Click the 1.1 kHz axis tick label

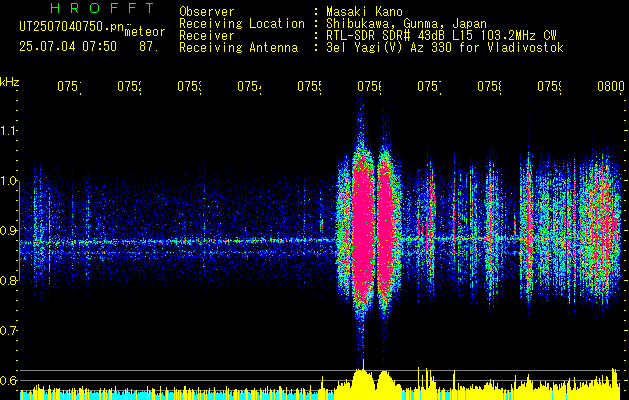point(8,130)
